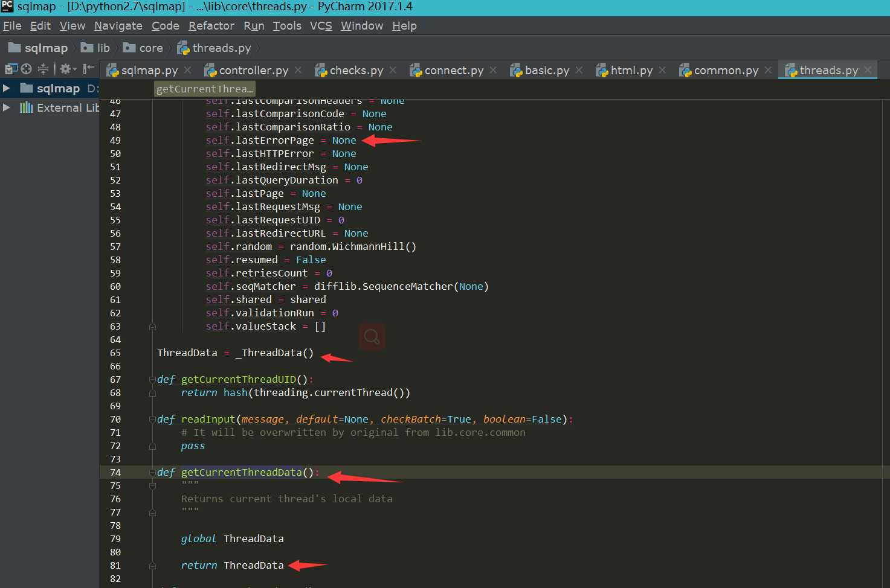The image size is (890, 588).
Task: Place cursor on 'self.lastErrorPage' text
Action: [x=260, y=141]
